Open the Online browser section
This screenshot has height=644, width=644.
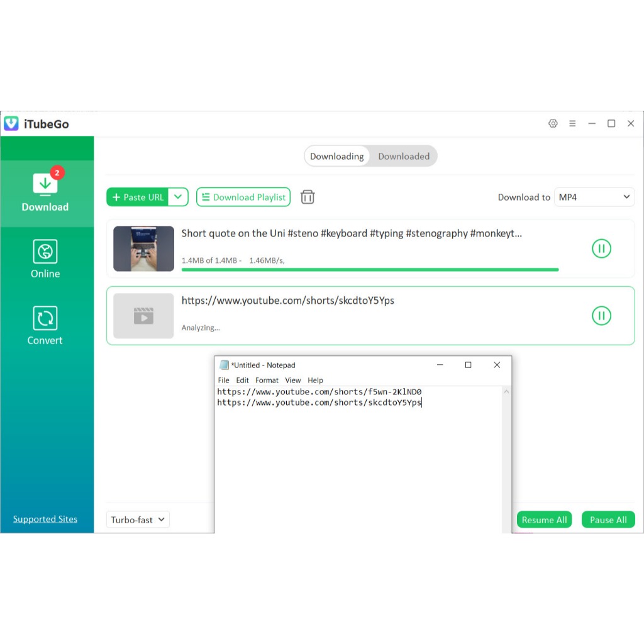45,259
